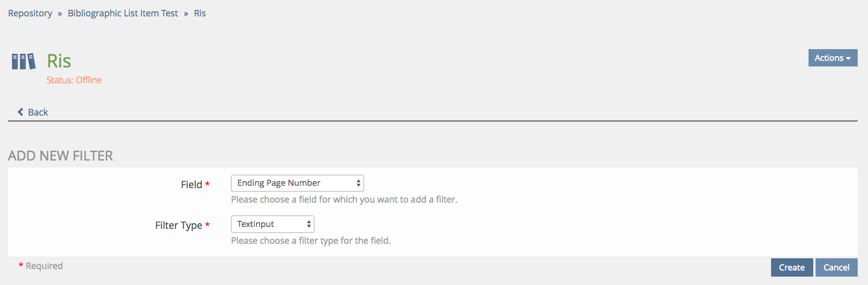Image resolution: width=868 pixels, height=285 pixels.
Task: Click the up-down arrows of the Field select
Action: point(358,183)
